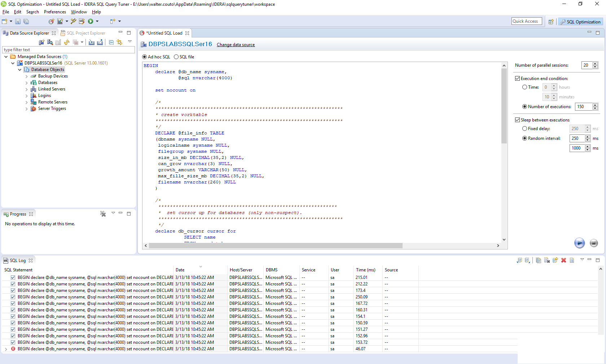Switch to the SQL Project Explorer tab
Viewport: 606px width, 364px height.
83,33
